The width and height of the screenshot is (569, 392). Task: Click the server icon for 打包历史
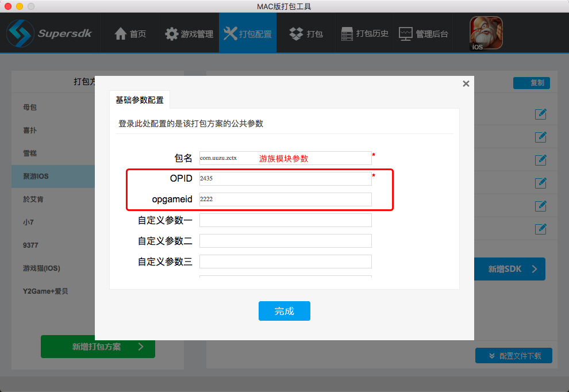pos(347,34)
